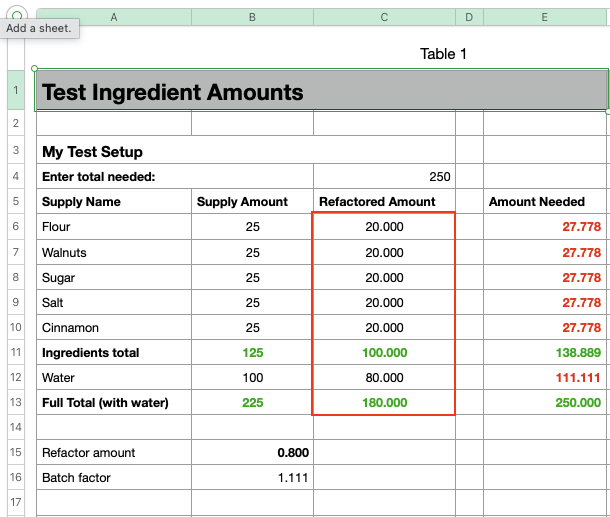Select row 16 header
610x517 pixels.
[16, 477]
